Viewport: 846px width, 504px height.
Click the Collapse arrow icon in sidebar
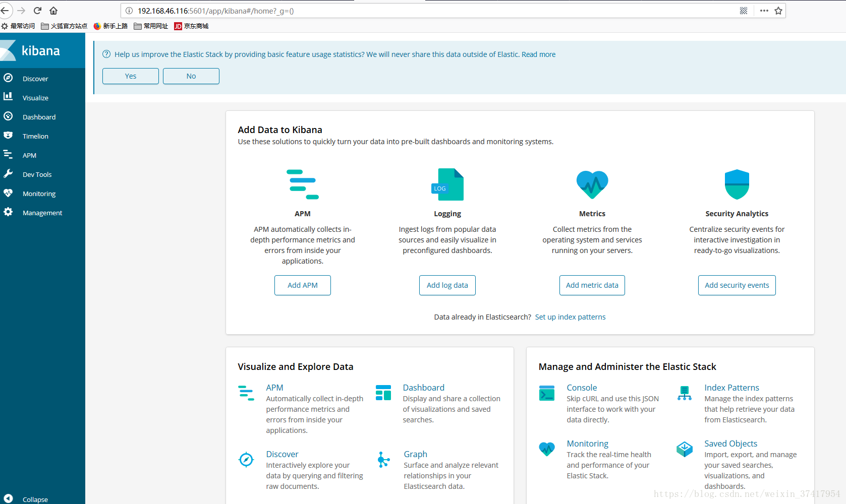(8, 498)
